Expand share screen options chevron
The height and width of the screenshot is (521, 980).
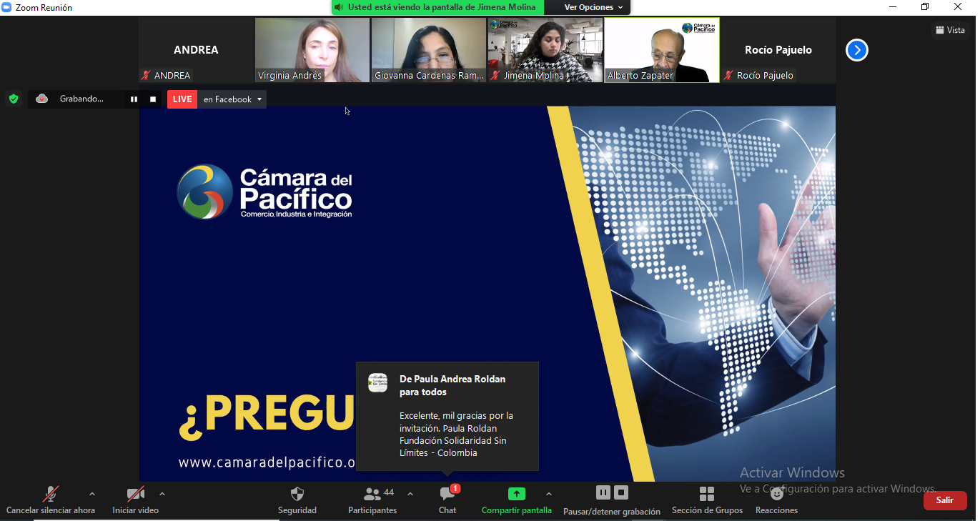click(x=548, y=494)
